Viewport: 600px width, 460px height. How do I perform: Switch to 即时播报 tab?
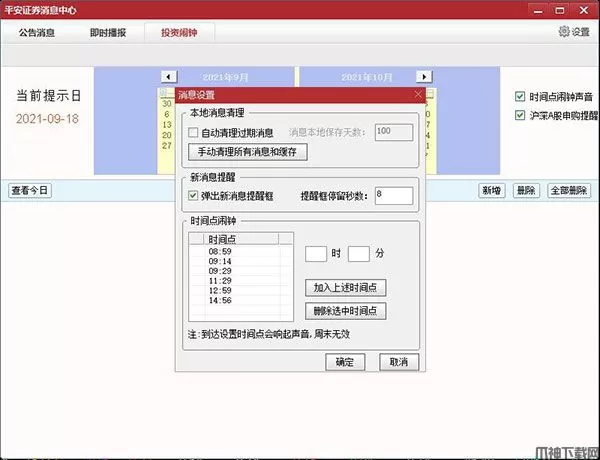[x=106, y=33]
